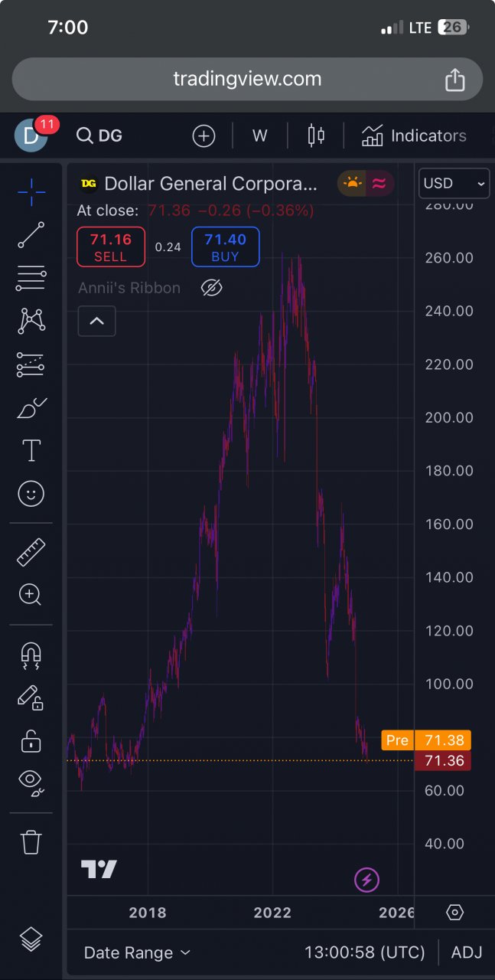The width and height of the screenshot is (495, 980).
Task: Collapse the indicator legend with chevron
Action: [96, 321]
